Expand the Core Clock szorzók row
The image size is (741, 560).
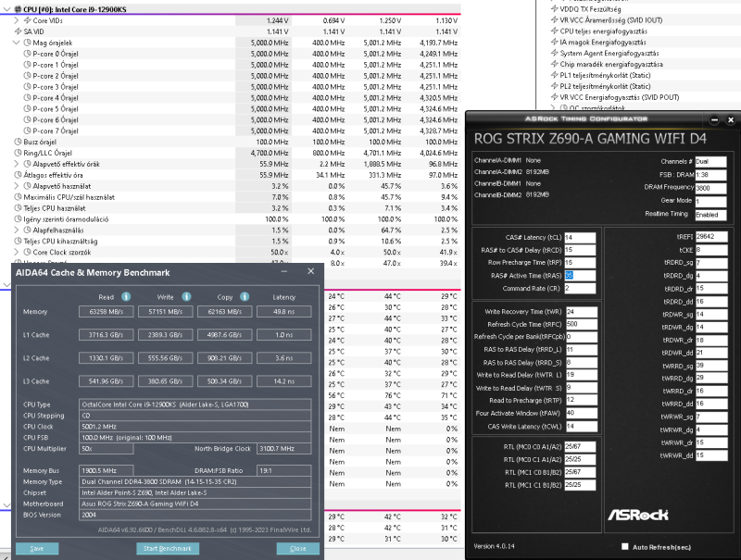tap(16, 252)
